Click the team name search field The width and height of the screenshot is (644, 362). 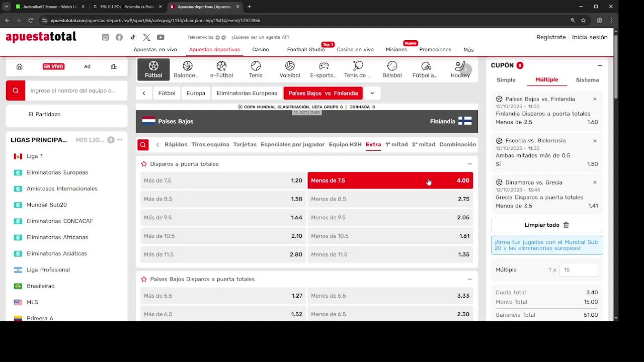[76, 90]
